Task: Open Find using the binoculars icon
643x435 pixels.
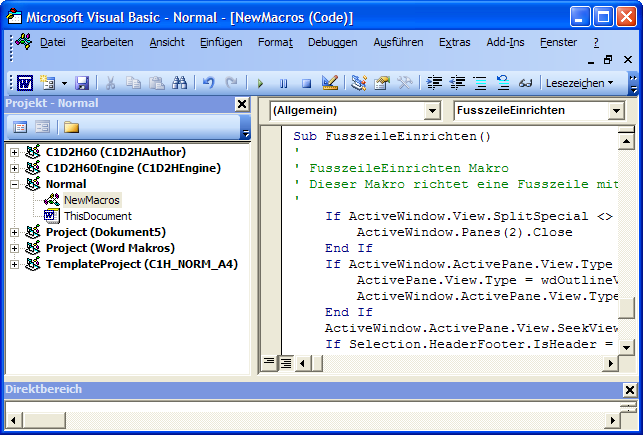Action: pos(180,83)
